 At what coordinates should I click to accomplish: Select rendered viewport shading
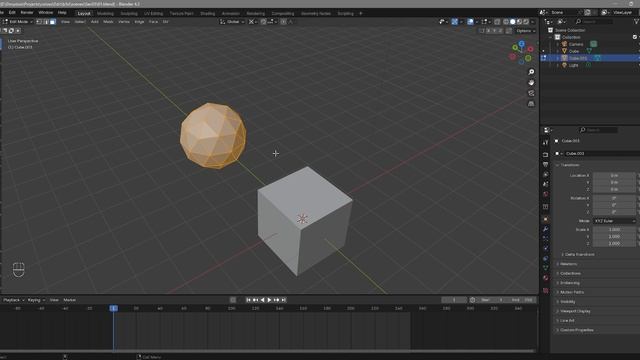(x=526, y=22)
